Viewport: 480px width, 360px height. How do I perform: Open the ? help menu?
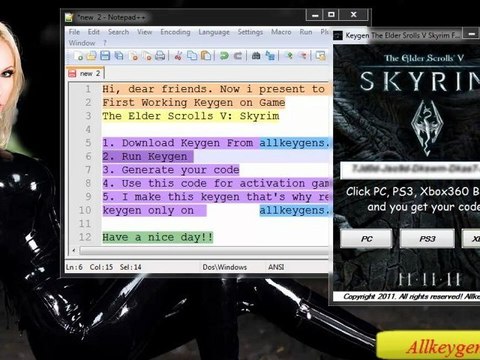pyautogui.click(x=105, y=43)
